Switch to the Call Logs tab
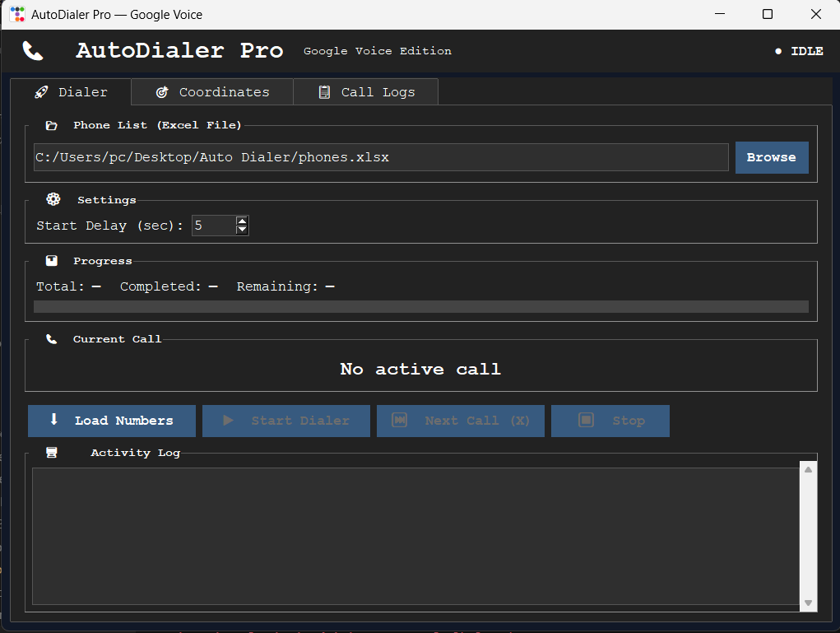This screenshot has height=633, width=840. click(366, 92)
